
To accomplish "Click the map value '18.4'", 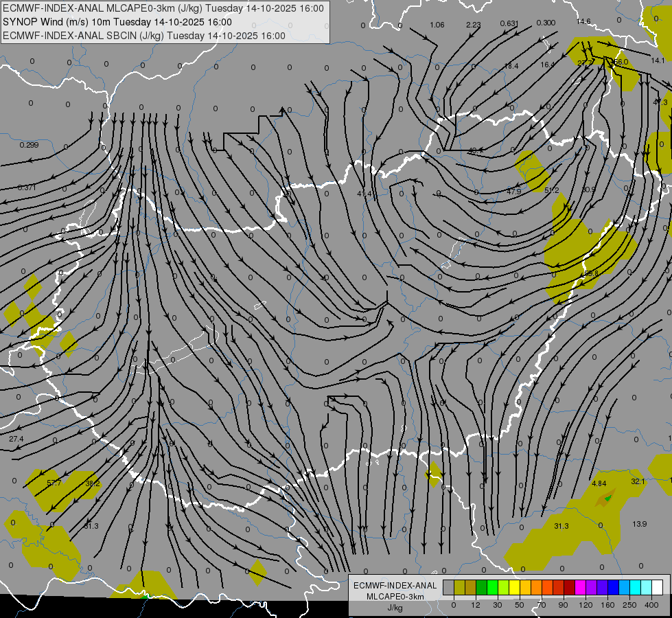I will 511,66.
